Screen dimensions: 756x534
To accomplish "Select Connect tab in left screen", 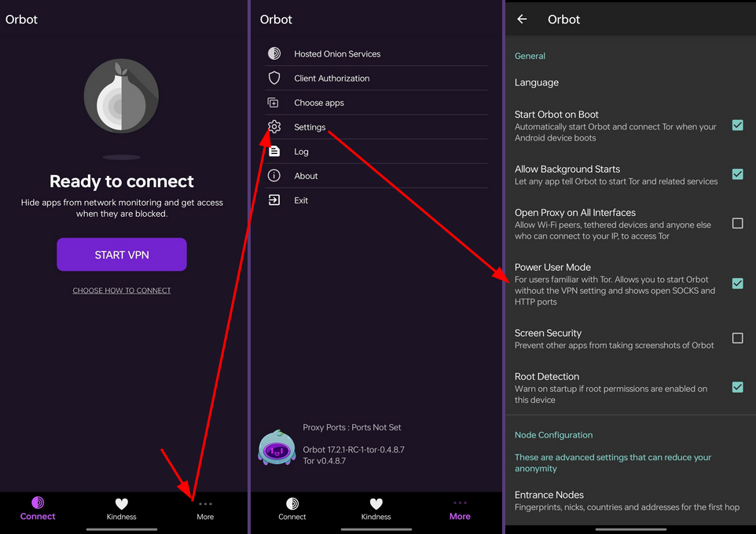I will click(x=38, y=509).
